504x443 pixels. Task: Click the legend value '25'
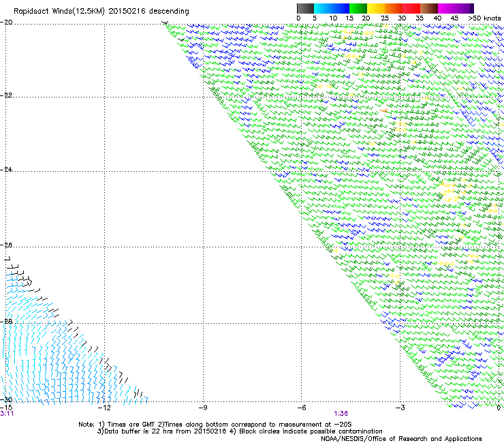point(385,18)
